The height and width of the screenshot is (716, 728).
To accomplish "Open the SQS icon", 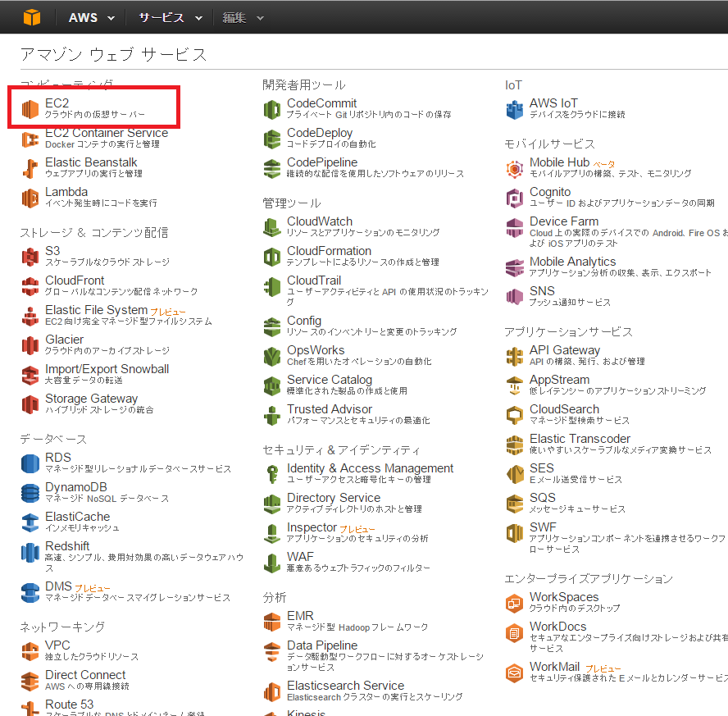I will [x=514, y=504].
